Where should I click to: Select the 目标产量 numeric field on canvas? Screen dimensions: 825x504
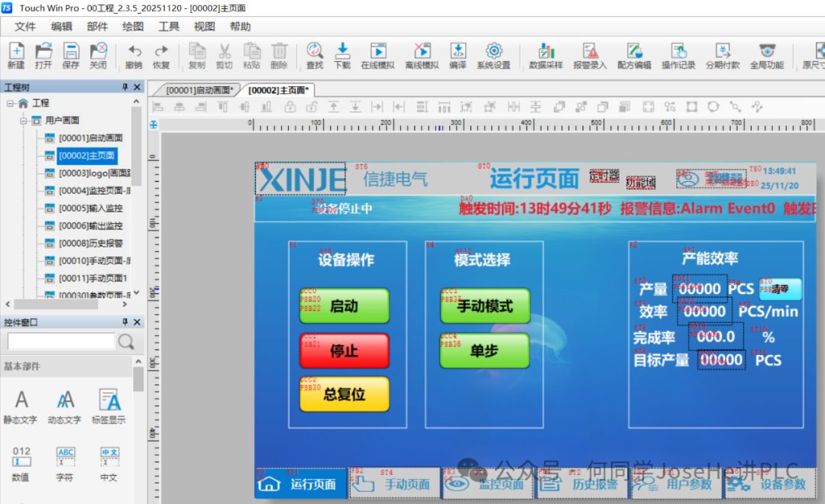pos(721,360)
